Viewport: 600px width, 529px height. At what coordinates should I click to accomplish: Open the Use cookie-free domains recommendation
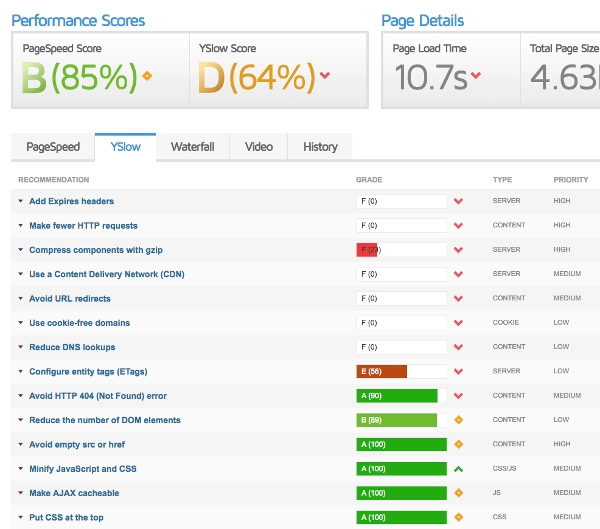point(80,323)
